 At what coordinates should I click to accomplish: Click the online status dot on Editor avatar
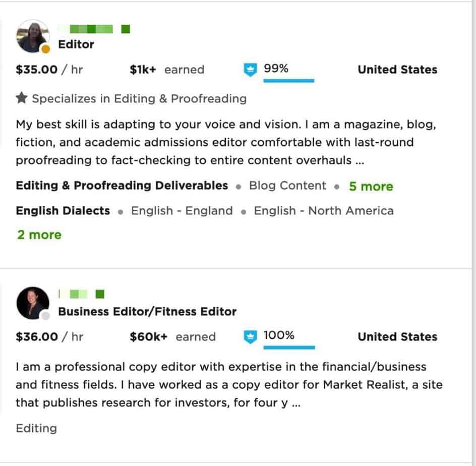point(45,48)
